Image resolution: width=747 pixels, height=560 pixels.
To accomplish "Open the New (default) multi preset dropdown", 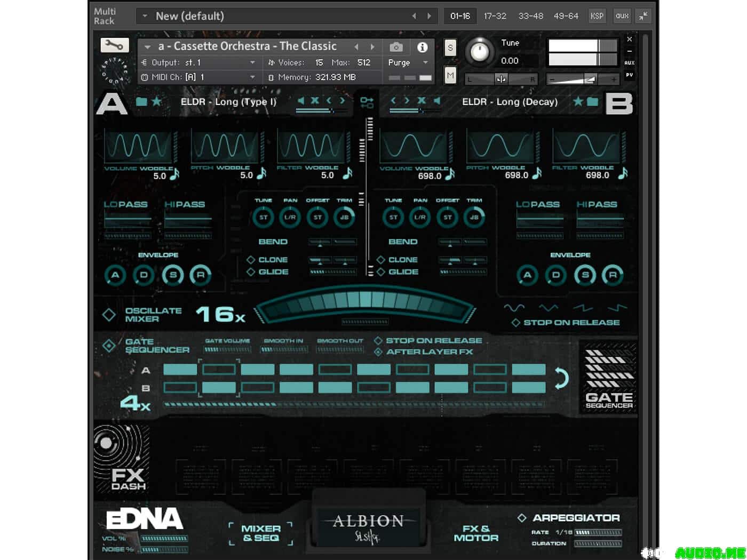I will [145, 16].
